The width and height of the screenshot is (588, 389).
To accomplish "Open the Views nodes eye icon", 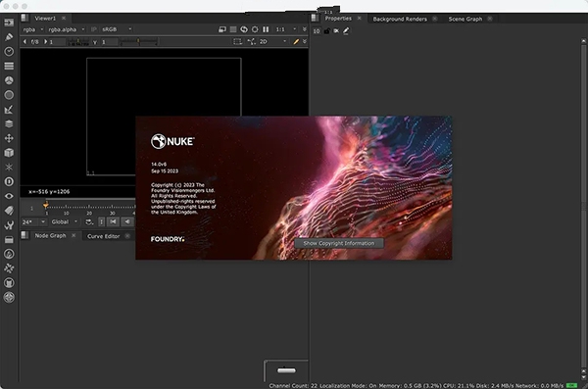I will [9, 196].
